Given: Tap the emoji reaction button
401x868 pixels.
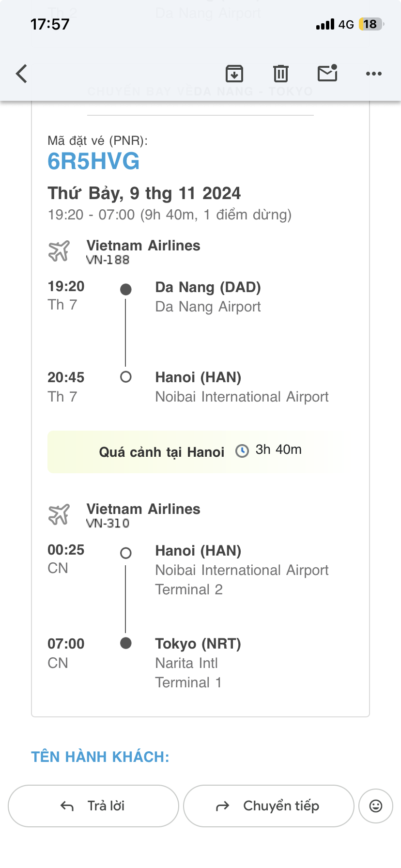Looking at the screenshot, I should (x=376, y=806).
